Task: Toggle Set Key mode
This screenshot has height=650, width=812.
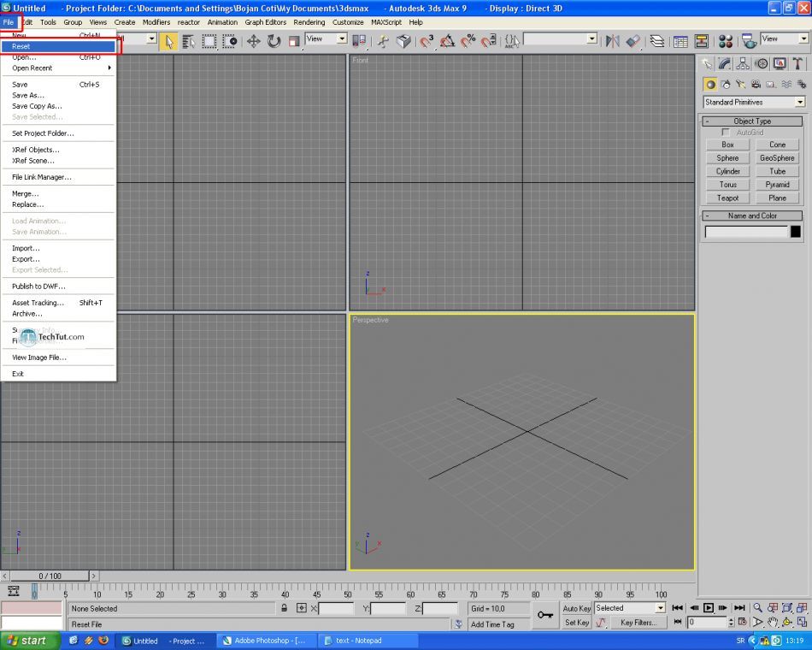Action: tap(577, 623)
